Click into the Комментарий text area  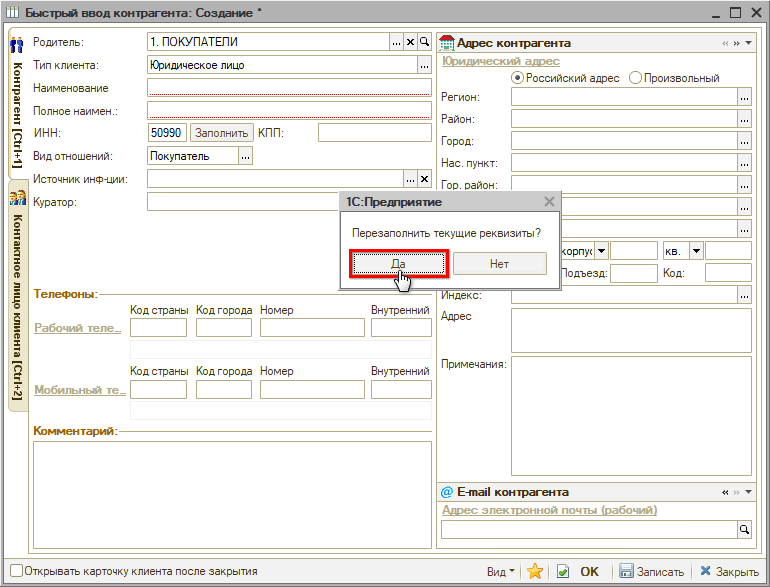(x=232, y=495)
